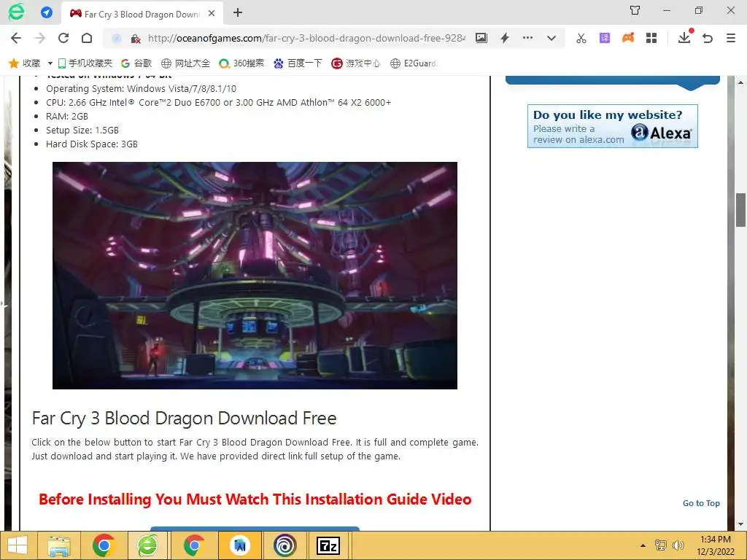Click the picture mode icon in address bar
Image resolution: width=747 pixels, height=560 pixels.
pyautogui.click(x=481, y=38)
